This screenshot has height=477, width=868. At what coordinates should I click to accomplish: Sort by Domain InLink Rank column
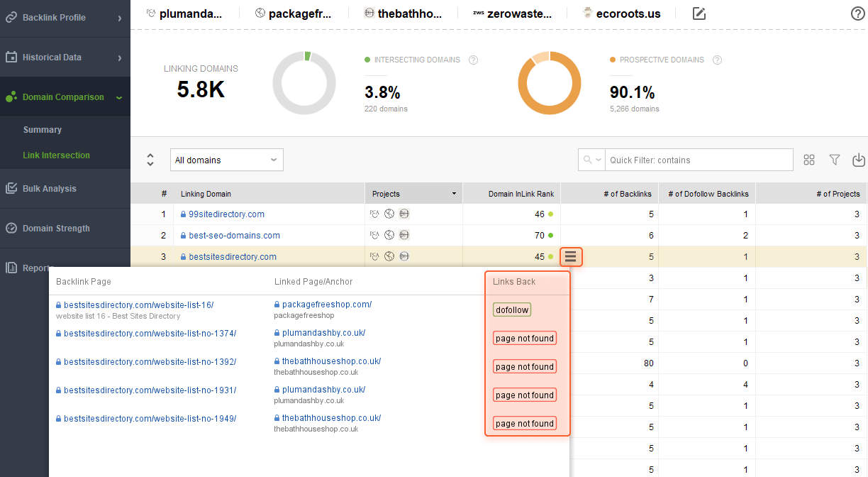pos(521,194)
